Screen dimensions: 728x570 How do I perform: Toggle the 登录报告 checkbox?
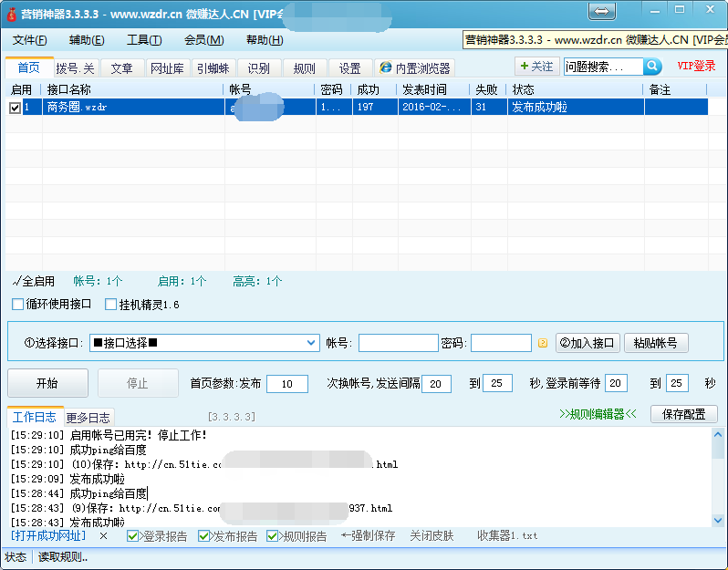tap(133, 536)
